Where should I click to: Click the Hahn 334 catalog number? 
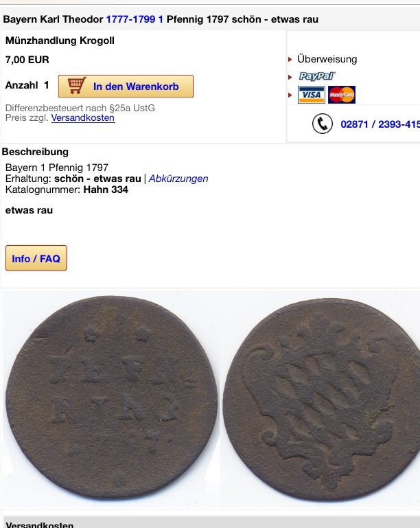click(x=106, y=190)
